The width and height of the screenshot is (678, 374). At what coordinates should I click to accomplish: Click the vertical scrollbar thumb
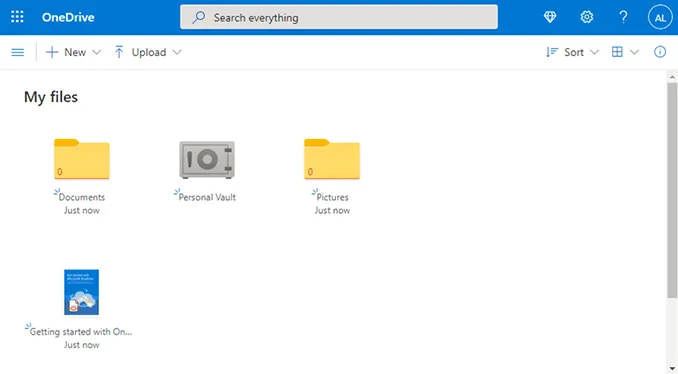pyautogui.click(x=672, y=190)
